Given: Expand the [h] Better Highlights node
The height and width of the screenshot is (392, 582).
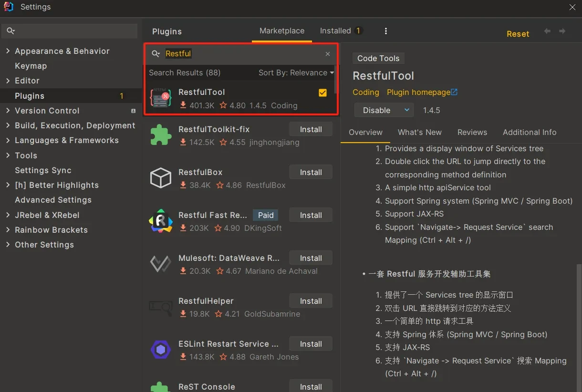Looking at the screenshot, I should pyautogui.click(x=8, y=185).
